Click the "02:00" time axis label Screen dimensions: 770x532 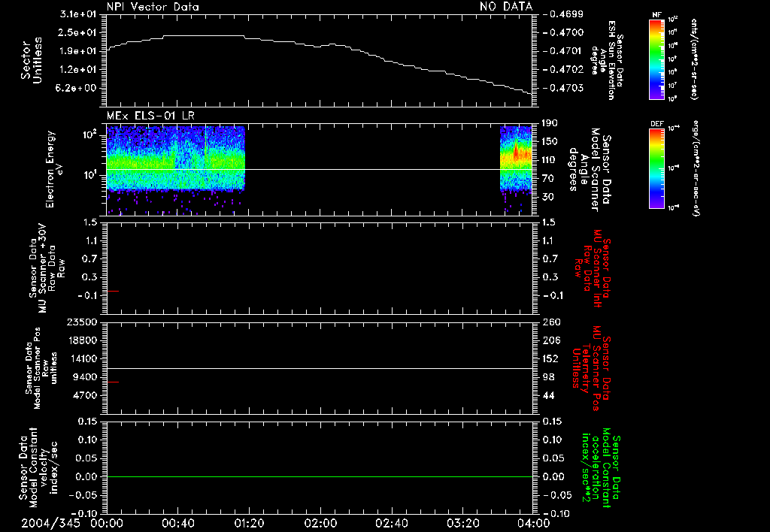[320, 523]
